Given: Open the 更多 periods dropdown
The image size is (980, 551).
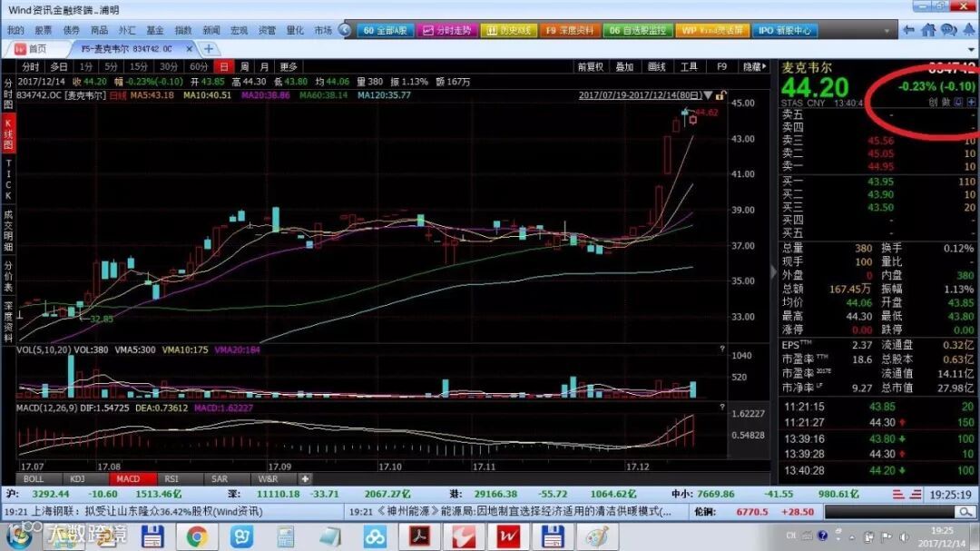Looking at the screenshot, I should (289, 67).
